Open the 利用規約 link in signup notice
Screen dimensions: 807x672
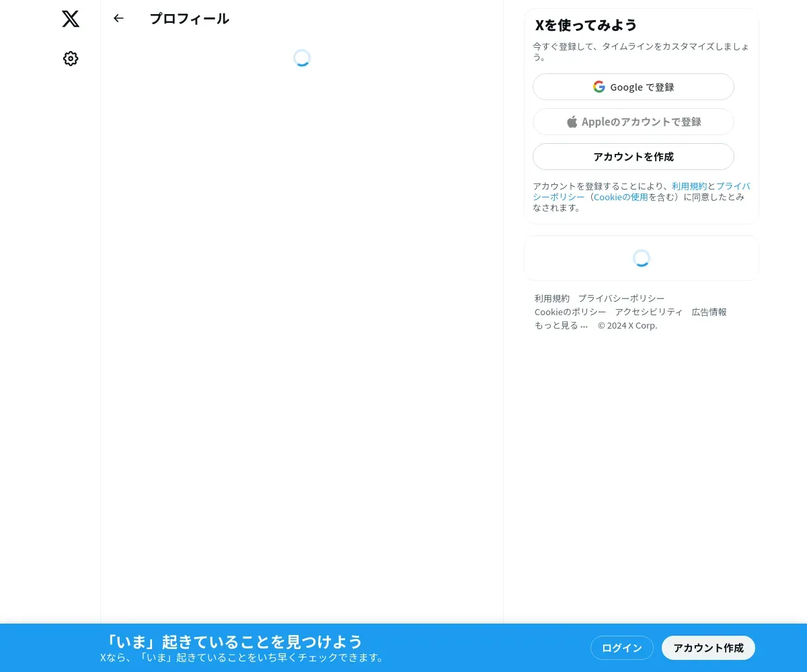point(689,186)
